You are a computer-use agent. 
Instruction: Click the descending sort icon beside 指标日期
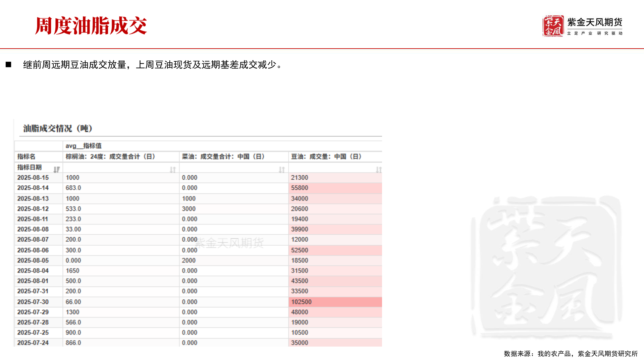56,169
